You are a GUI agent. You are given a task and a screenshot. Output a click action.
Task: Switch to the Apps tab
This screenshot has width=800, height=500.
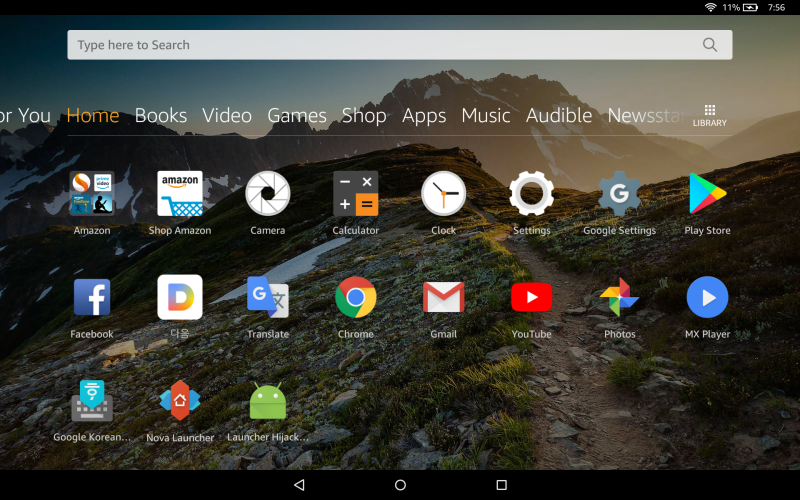pyautogui.click(x=424, y=116)
